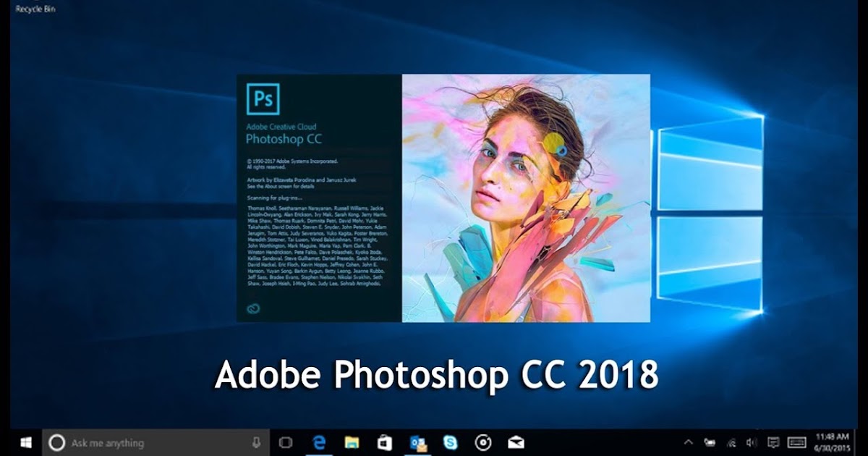Open File Explorer from the taskbar
Screen dimensions: 868x456
(x=352, y=442)
